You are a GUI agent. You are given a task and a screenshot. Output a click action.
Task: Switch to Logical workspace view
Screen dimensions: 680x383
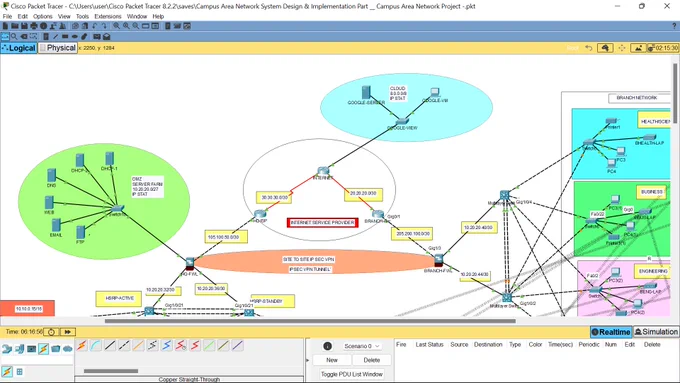tap(19, 48)
